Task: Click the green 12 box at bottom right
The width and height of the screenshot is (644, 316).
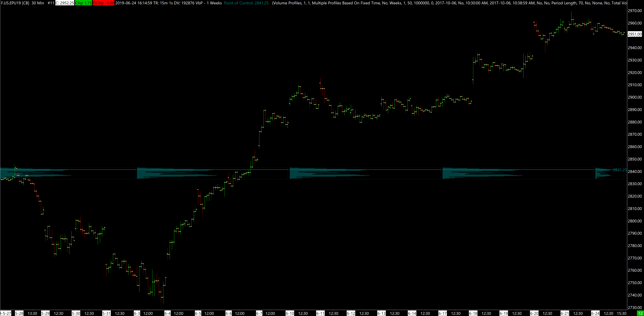Action: (640, 313)
